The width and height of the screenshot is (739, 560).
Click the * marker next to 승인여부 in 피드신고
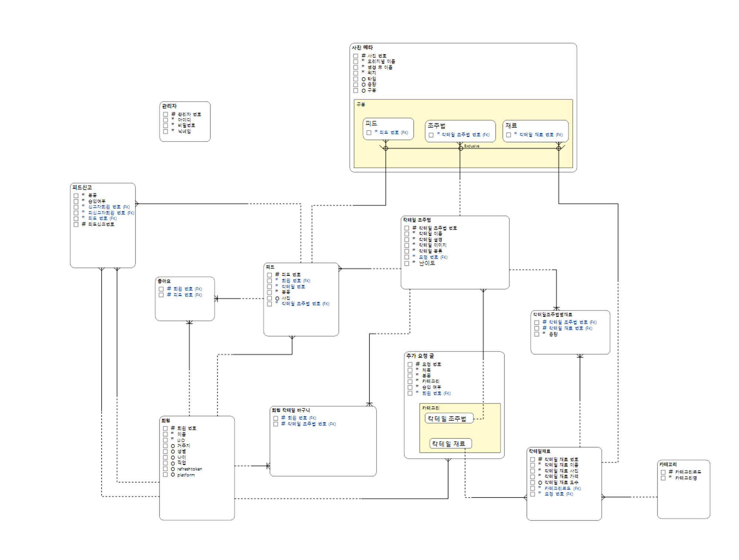[82, 201]
